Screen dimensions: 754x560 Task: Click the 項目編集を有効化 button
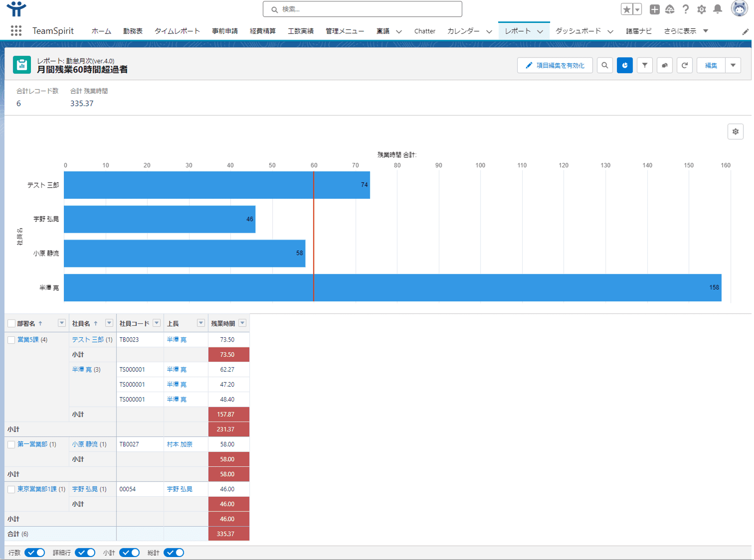pyautogui.click(x=555, y=65)
